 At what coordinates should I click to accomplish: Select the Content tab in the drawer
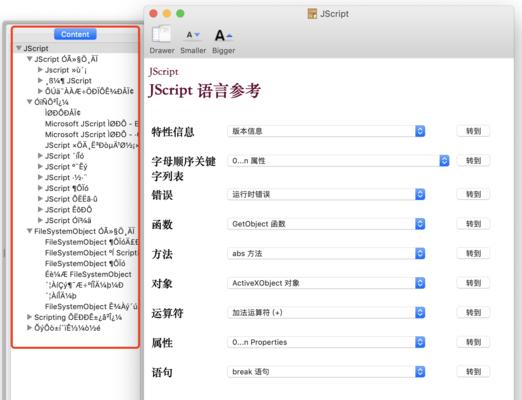point(75,34)
